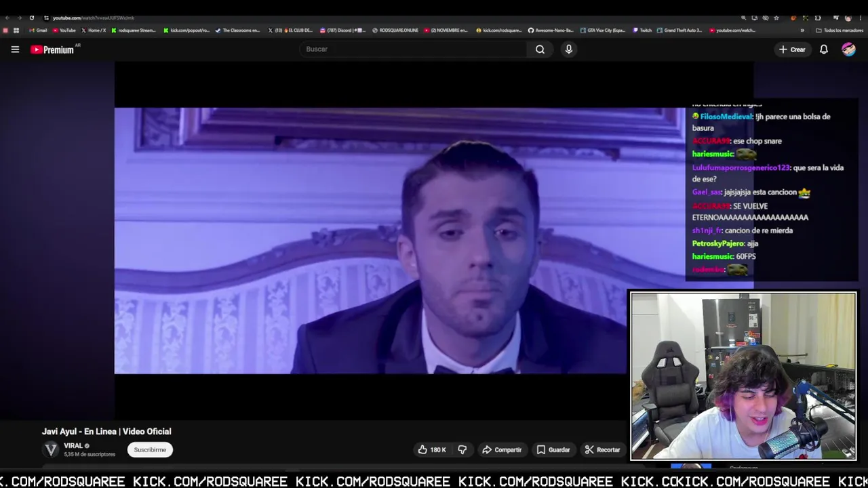Viewport: 868px width, 488px height.
Task: Clip video with Recortar button
Action: (x=602, y=450)
